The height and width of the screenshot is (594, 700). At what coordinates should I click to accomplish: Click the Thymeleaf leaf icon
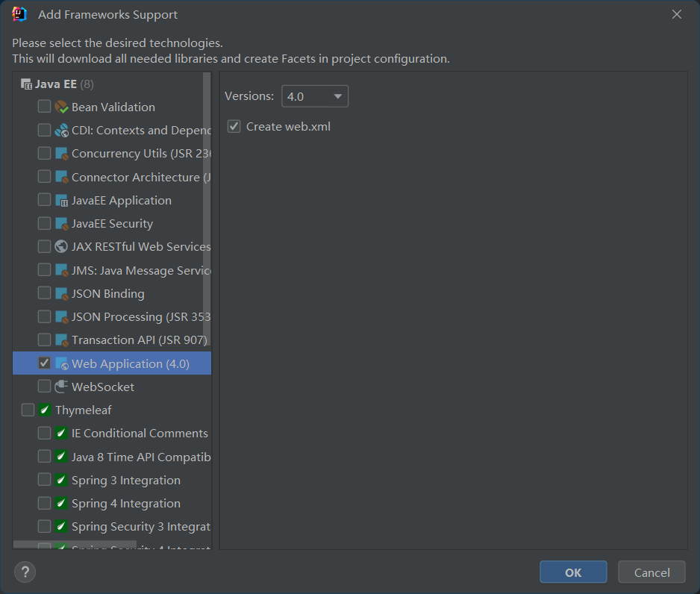(x=46, y=410)
